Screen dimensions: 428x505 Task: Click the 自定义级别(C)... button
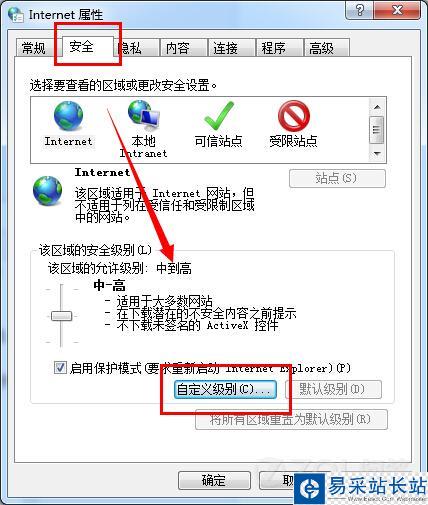point(225,389)
